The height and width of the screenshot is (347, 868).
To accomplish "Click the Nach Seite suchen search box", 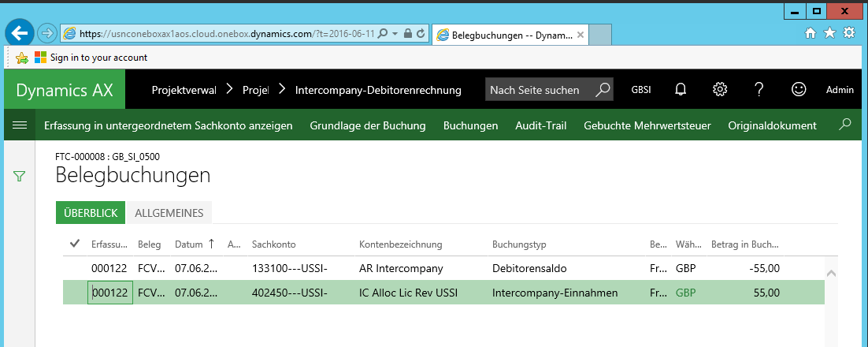I will (x=540, y=90).
